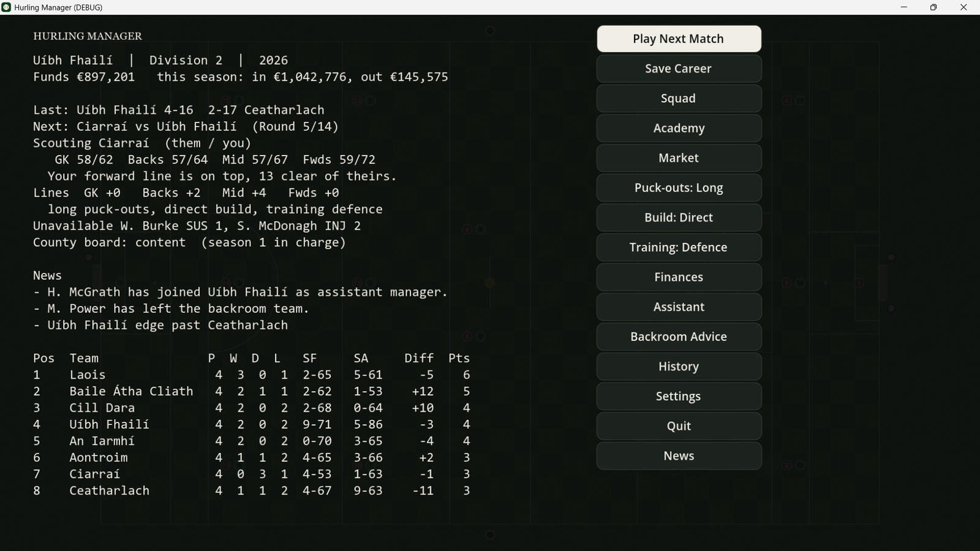This screenshot has width=980, height=551.
Task: Click the news item about M. Power leaving
Action: point(171,309)
